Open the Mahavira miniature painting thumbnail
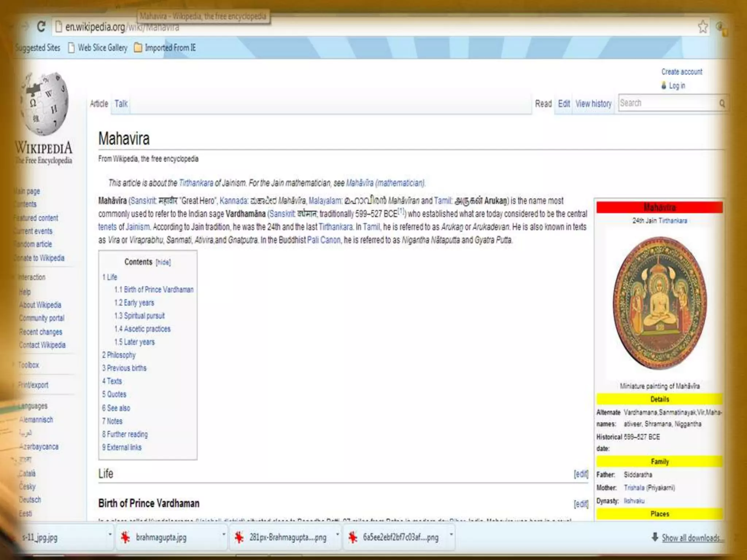The width and height of the screenshot is (747, 560). (659, 303)
